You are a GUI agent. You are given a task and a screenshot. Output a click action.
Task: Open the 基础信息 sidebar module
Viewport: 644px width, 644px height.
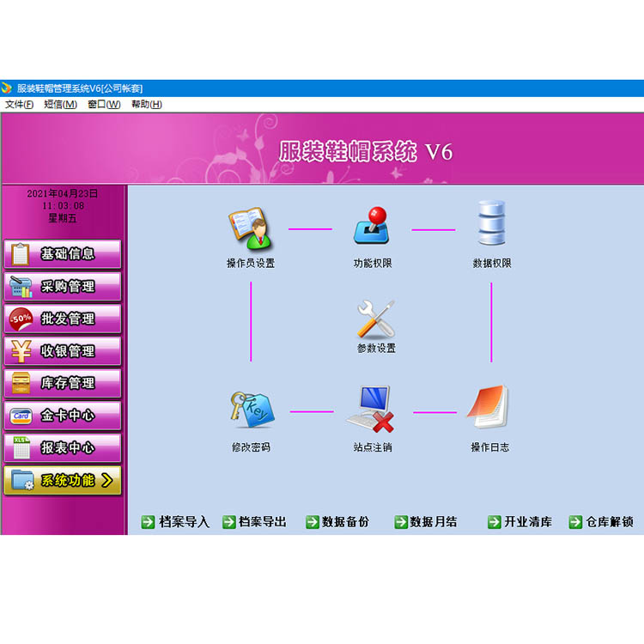[63, 254]
